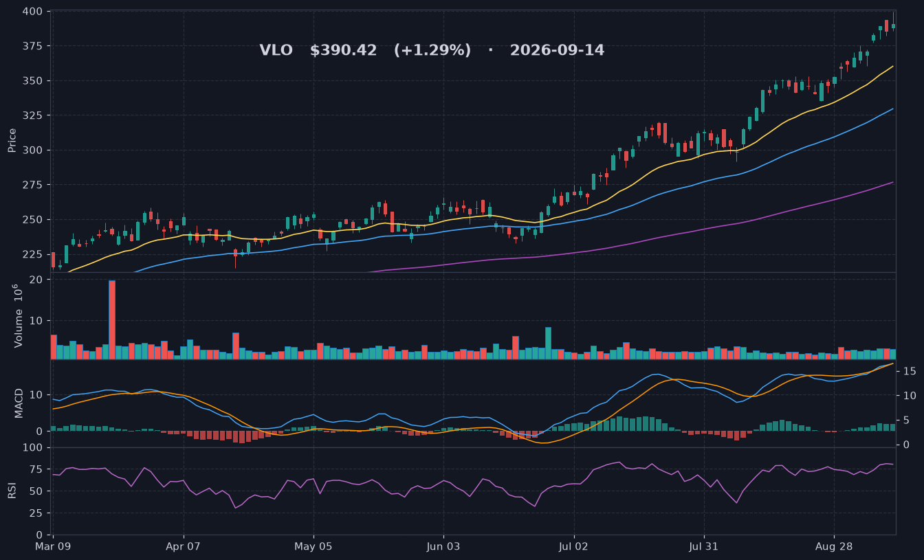
Task: Click the Jun 03 date axis label
Action: tap(443, 547)
